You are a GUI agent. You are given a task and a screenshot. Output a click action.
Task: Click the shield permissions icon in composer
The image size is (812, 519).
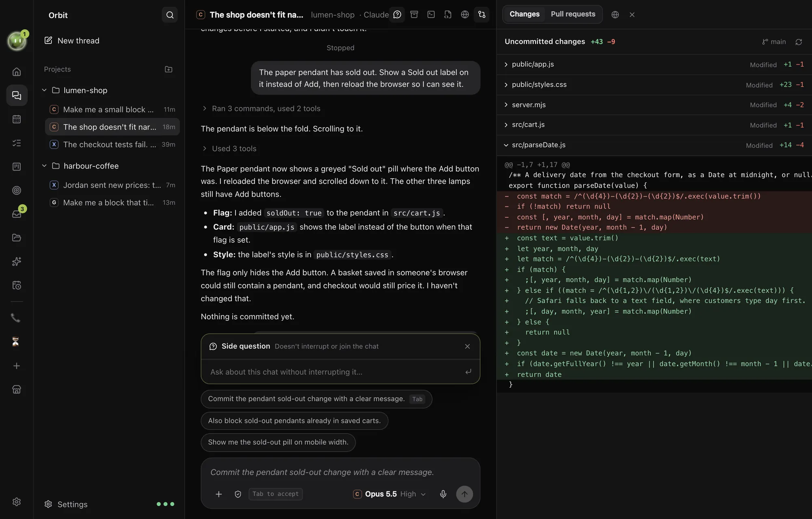click(x=238, y=494)
